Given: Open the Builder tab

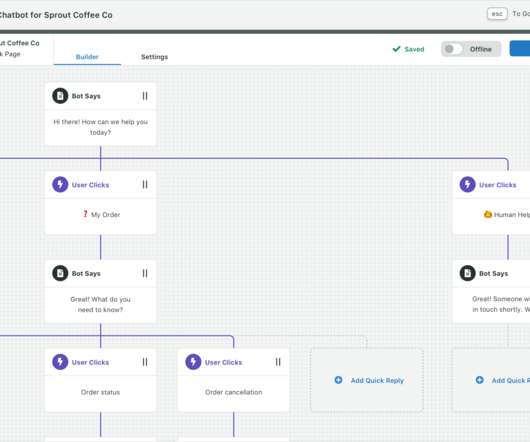Looking at the screenshot, I should pos(87,57).
